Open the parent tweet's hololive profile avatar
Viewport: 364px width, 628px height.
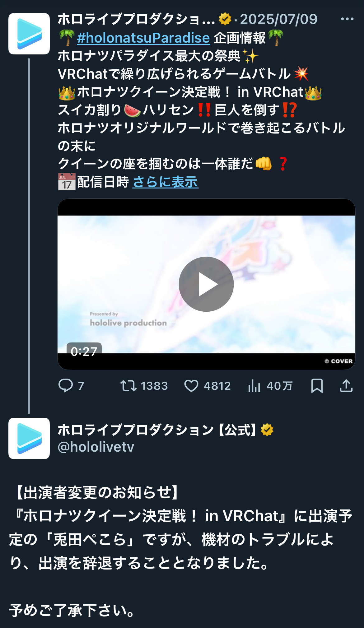pos(29,34)
